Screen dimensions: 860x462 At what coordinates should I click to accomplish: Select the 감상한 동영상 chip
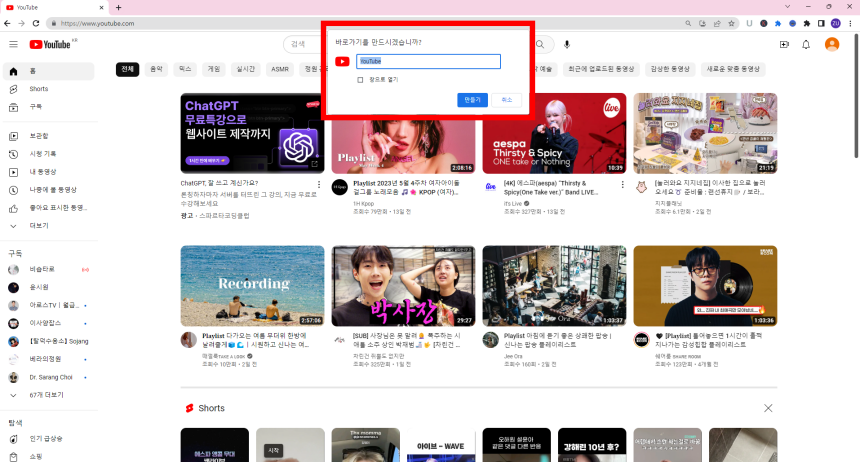670,69
